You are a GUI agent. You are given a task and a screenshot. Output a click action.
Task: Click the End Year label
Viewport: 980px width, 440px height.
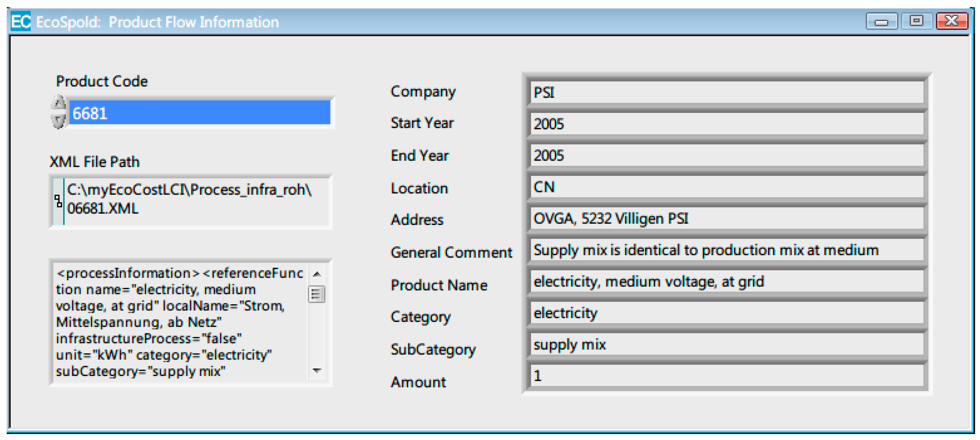[420, 156]
